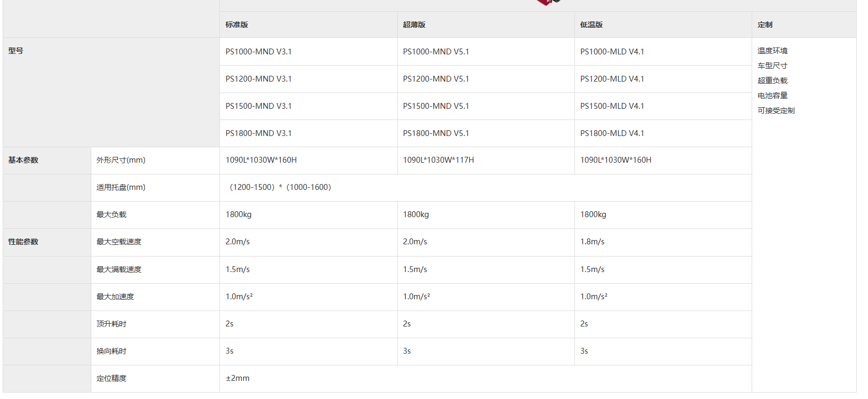Click the 性能参数 section label

pos(23,242)
